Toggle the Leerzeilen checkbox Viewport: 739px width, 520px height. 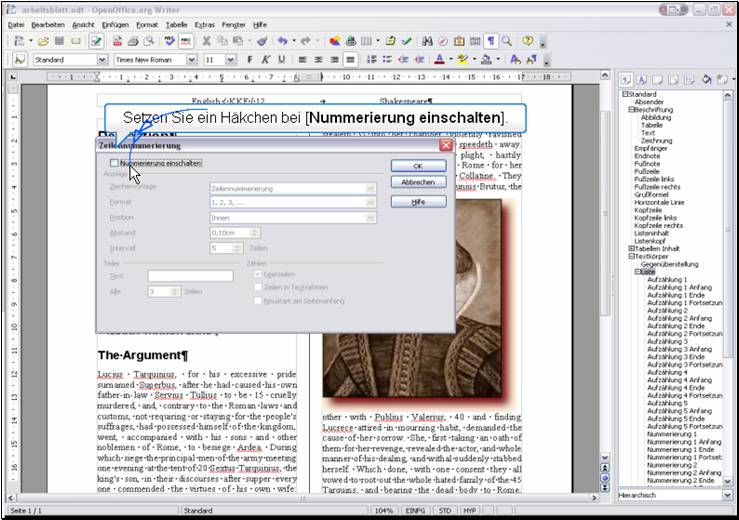point(257,273)
